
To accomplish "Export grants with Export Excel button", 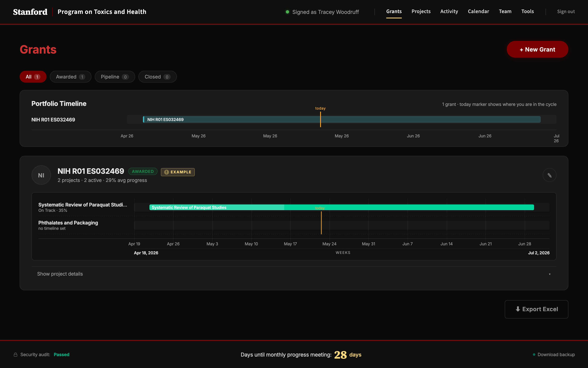I will pos(536,309).
